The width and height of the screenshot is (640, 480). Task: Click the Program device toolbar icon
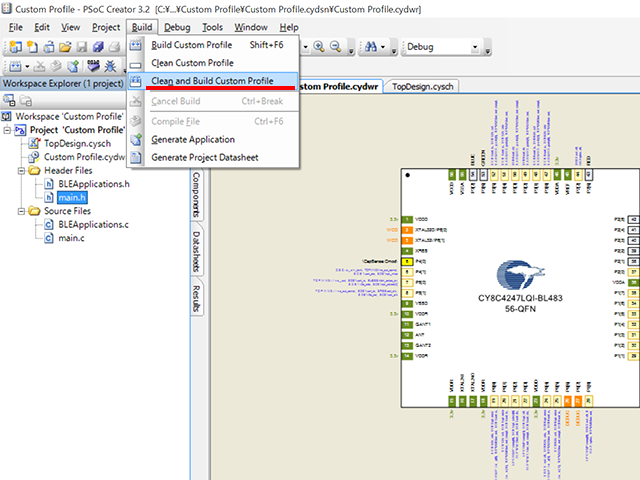93,66
